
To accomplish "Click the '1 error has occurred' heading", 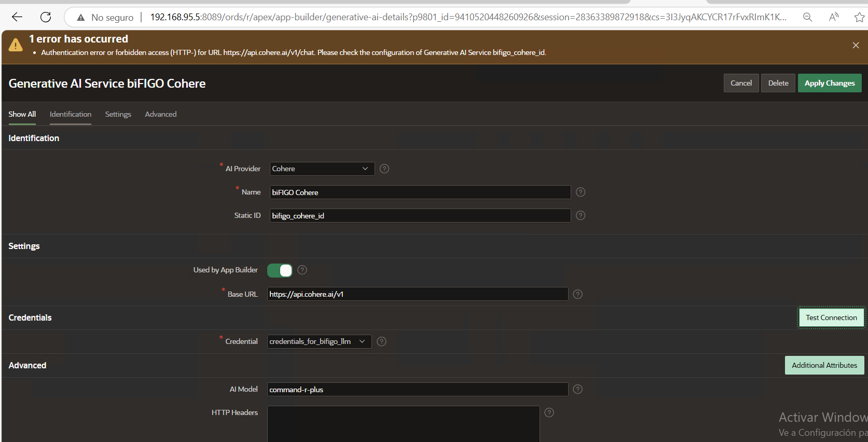I will [78, 39].
